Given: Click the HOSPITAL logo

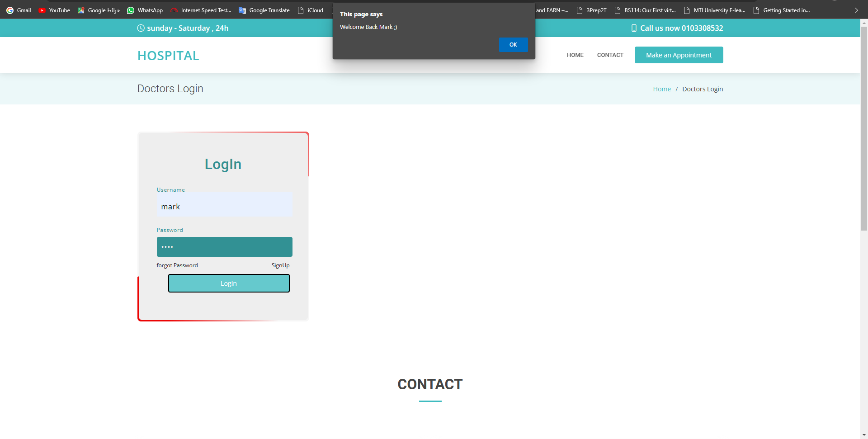Looking at the screenshot, I should click(168, 56).
